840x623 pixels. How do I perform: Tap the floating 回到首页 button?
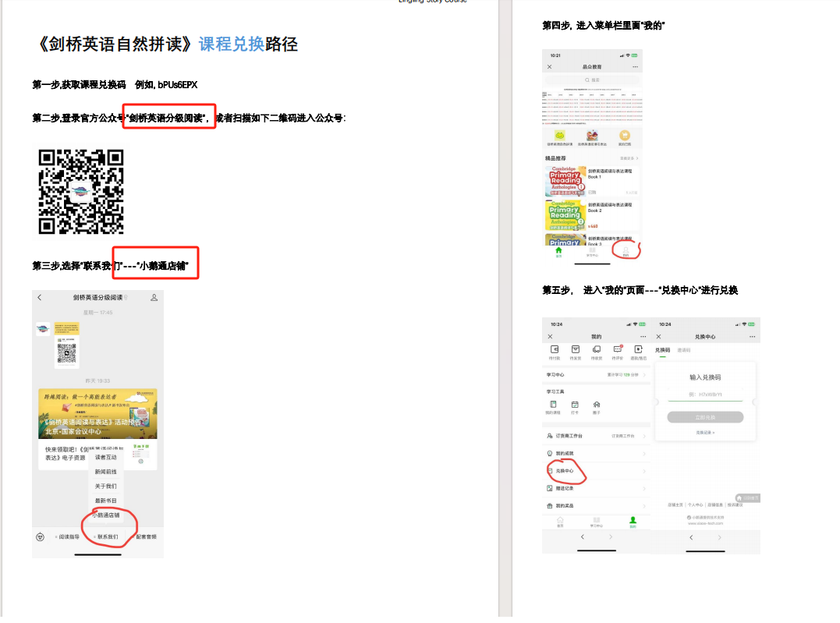[748, 498]
